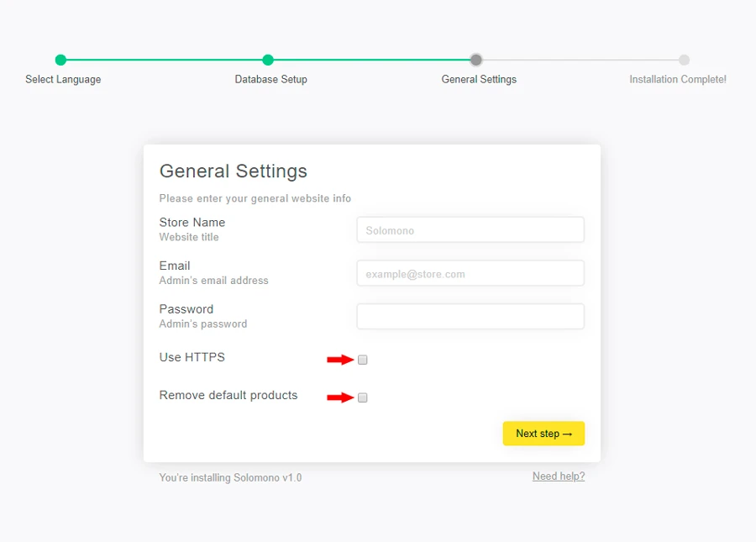
Task: Open the Database Setup step label
Action: 270,80
